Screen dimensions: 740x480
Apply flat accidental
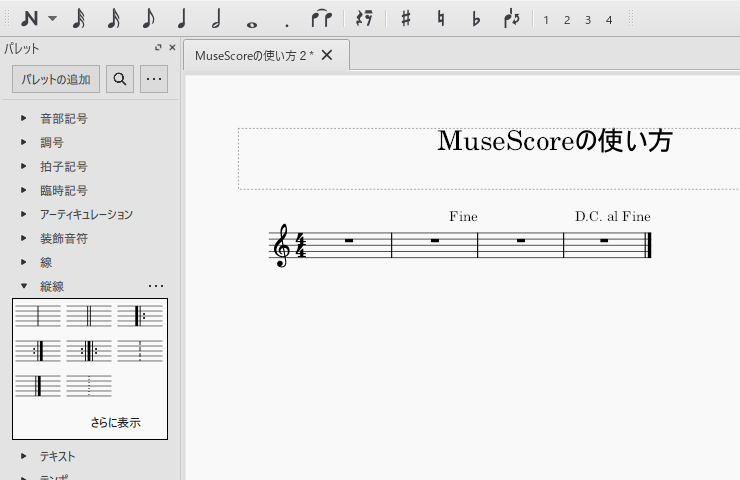tap(476, 19)
